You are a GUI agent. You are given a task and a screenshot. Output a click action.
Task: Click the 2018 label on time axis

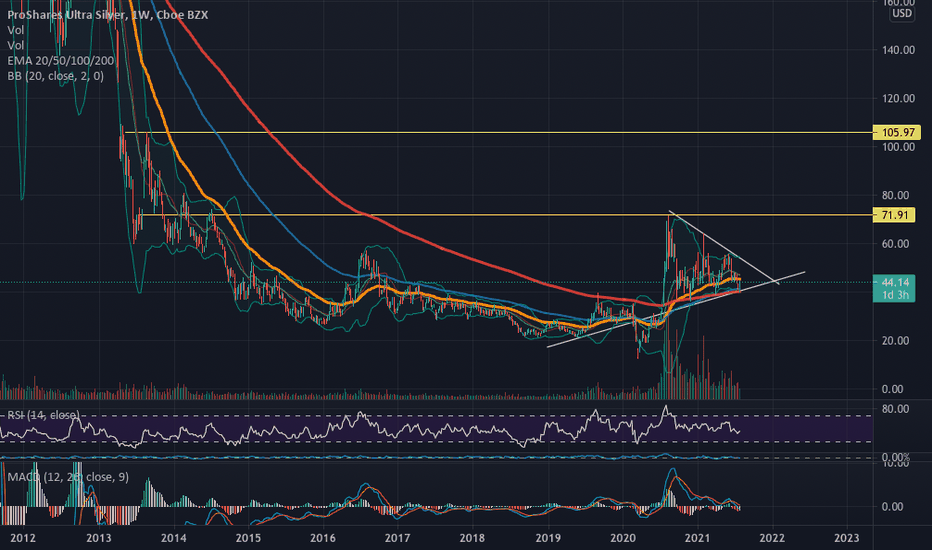tap(472, 538)
